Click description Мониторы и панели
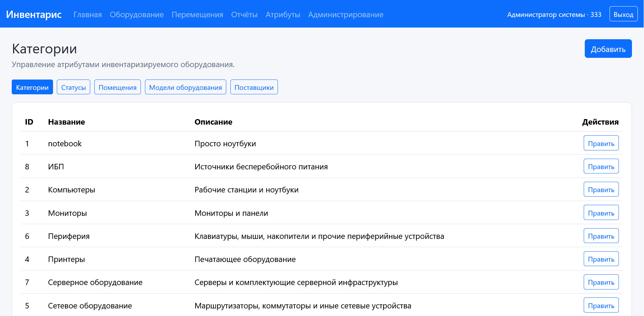Viewport: 644px width, 316px height. [231, 213]
